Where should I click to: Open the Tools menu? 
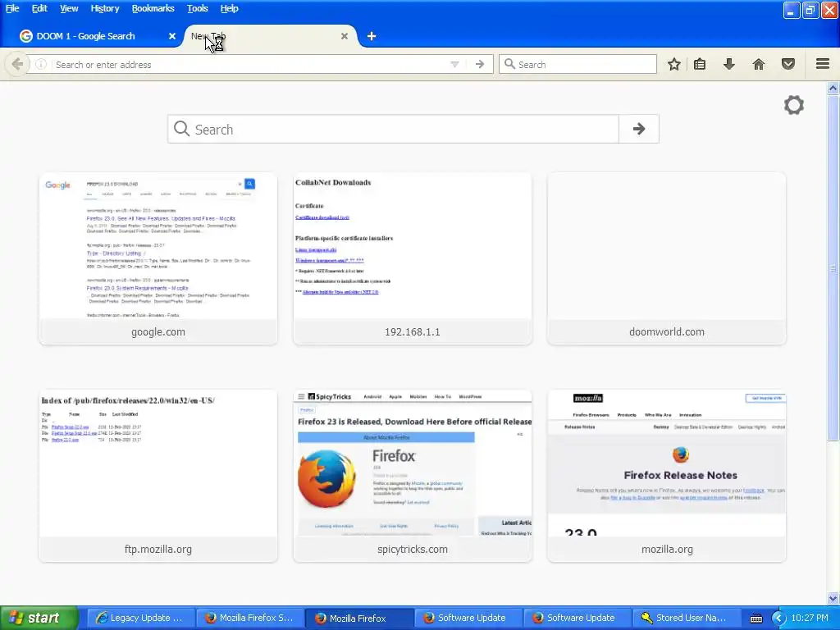(197, 8)
